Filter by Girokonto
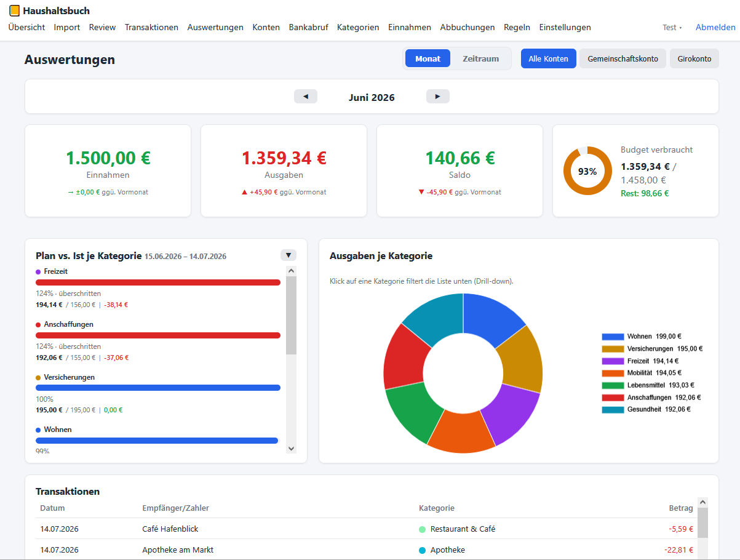The width and height of the screenshot is (740, 560). click(x=694, y=58)
